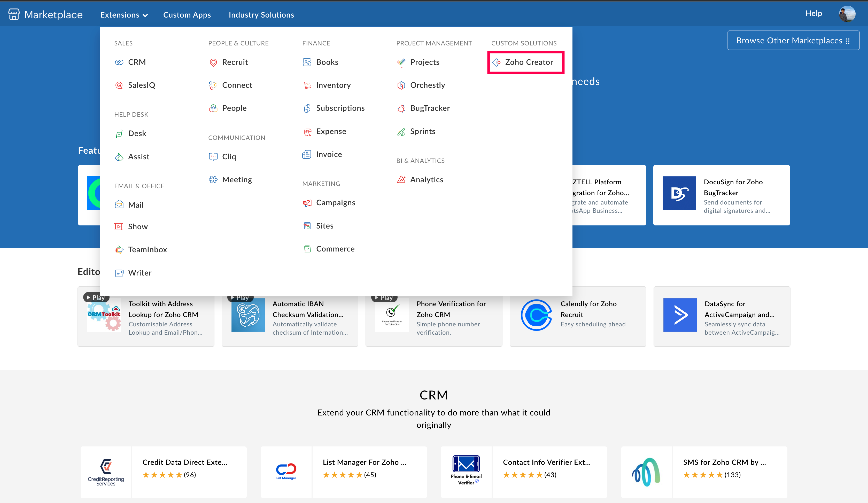Viewport: 868px width, 503px height.
Task: Select the BugTracker bug icon
Action: click(401, 108)
